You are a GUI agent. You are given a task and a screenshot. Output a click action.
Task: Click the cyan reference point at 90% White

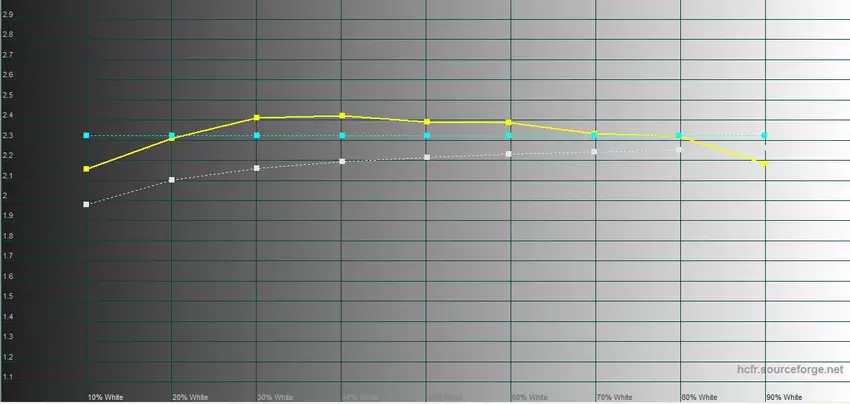click(x=765, y=135)
